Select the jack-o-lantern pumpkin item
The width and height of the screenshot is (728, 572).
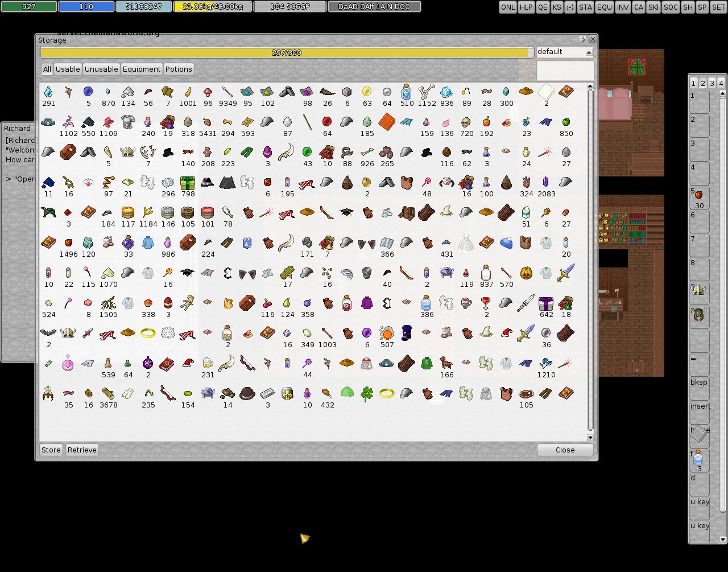coord(526,273)
